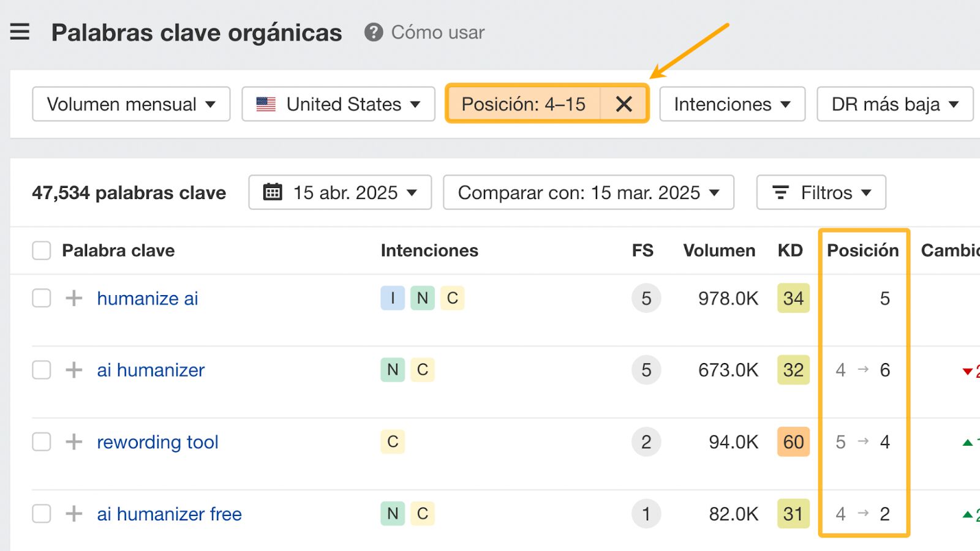Click the rewording tool keyword link
The height and width of the screenshot is (551, 980).
(158, 441)
